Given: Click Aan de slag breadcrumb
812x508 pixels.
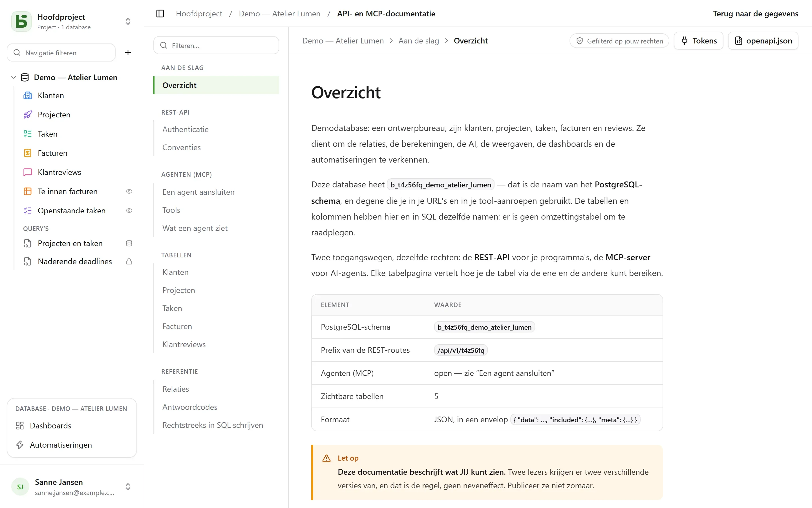Looking at the screenshot, I should (x=418, y=41).
